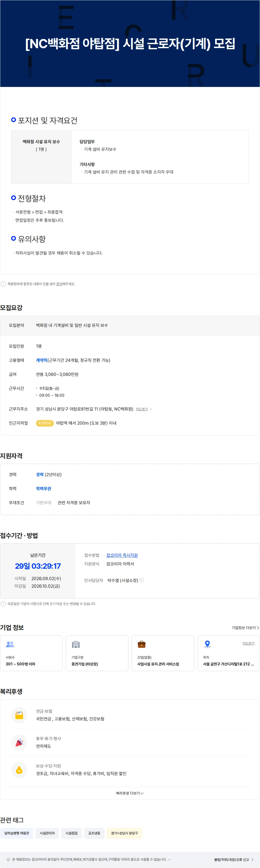Click the 사업시설 유지.관리 서비스업 text

click(158, 664)
